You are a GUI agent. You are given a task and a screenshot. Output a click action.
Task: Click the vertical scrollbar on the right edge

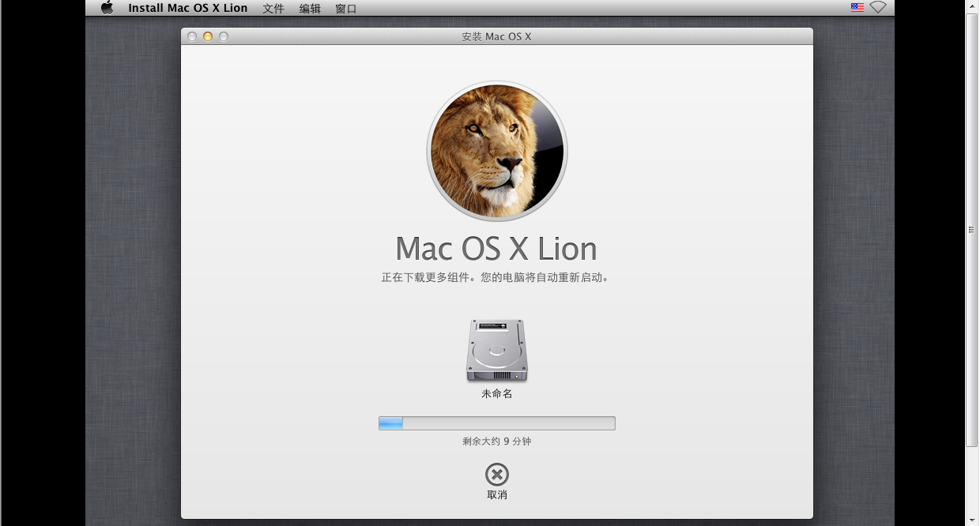[972, 230]
